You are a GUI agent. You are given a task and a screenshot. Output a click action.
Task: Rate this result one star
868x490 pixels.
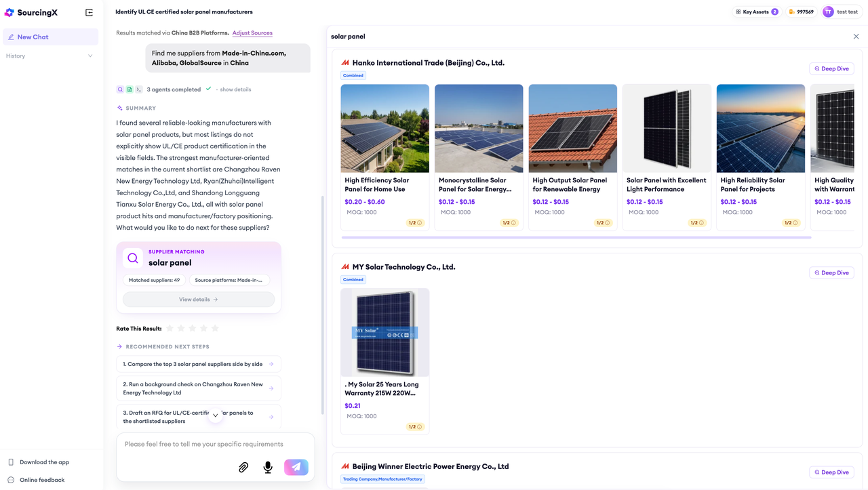click(x=170, y=328)
